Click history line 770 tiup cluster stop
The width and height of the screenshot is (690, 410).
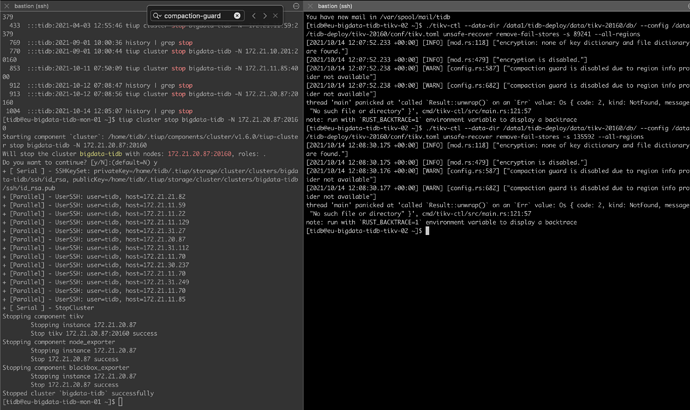[154, 51]
